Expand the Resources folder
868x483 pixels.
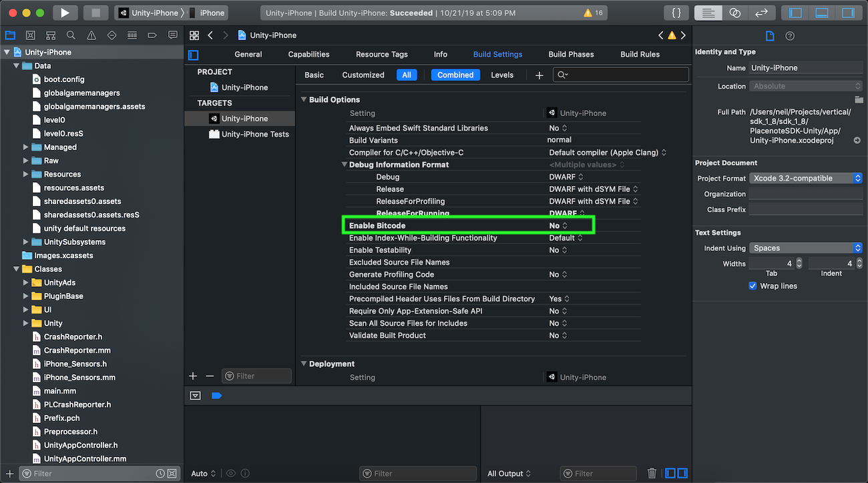26,174
